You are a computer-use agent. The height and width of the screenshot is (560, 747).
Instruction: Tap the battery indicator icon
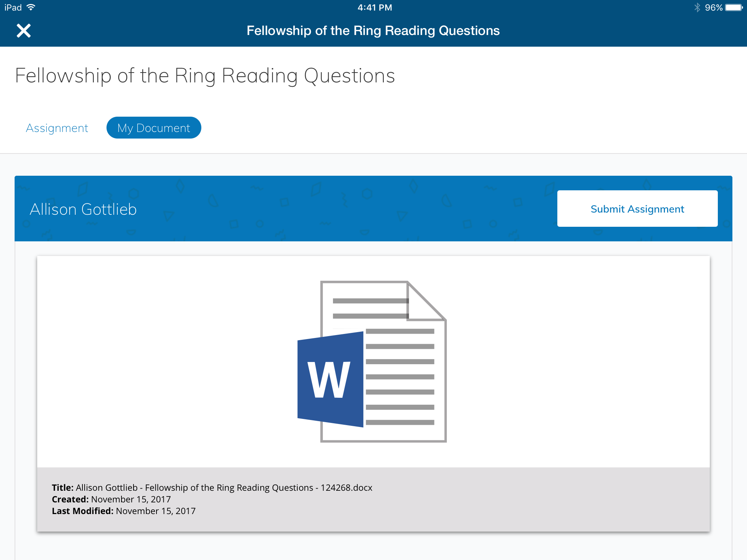point(734,7)
